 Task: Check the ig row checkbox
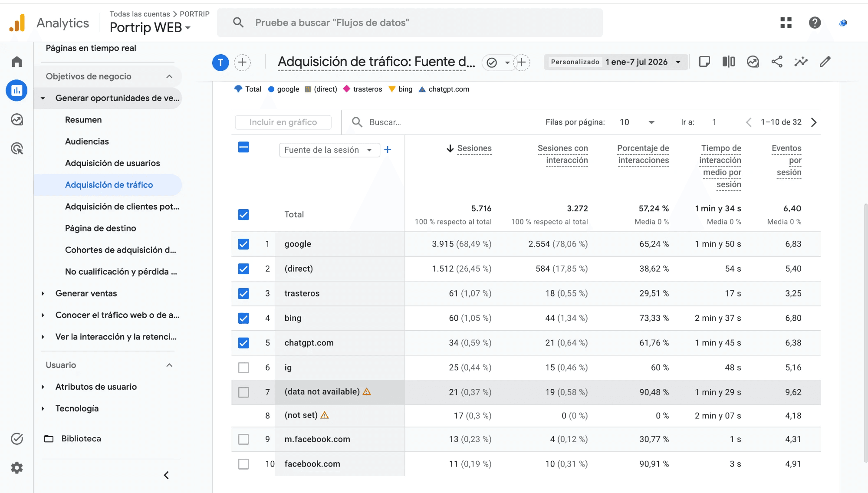243,368
